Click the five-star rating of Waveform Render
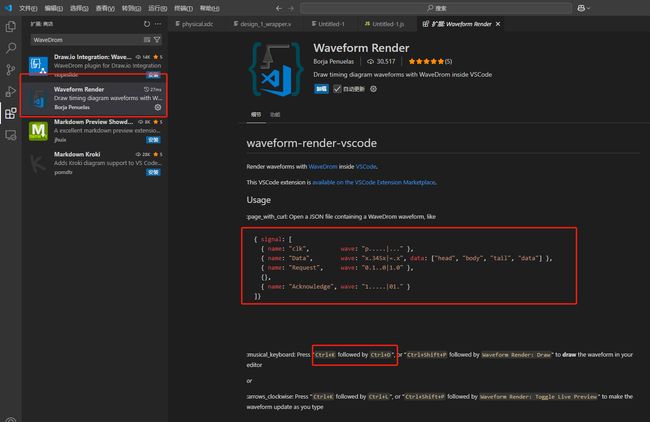This screenshot has height=422, width=650. pyautogui.click(x=426, y=61)
